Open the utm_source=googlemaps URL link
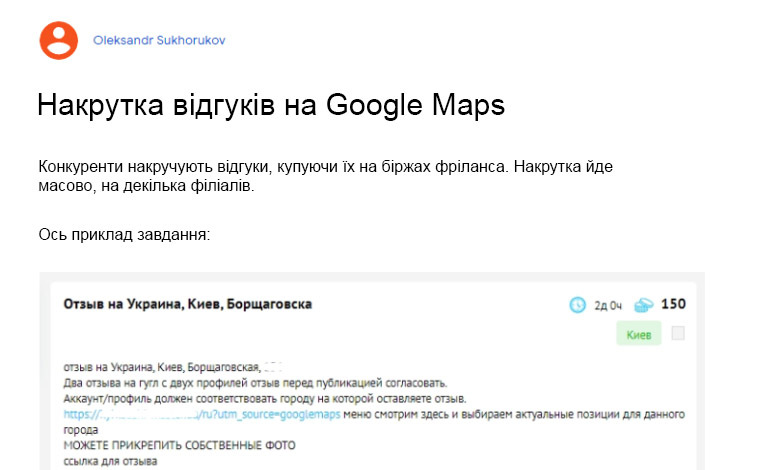 tap(201, 413)
